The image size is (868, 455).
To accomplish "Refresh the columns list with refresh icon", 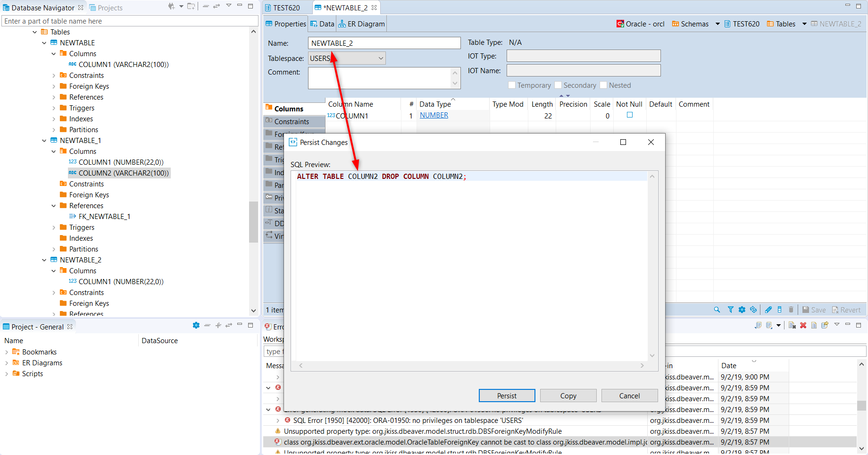I will [x=753, y=310].
